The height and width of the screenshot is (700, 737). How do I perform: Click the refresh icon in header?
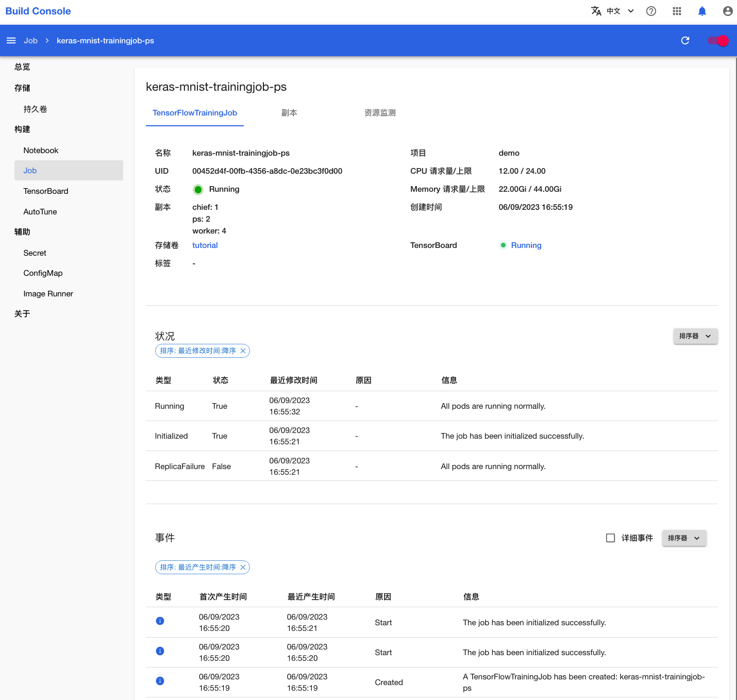coord(685,41)
